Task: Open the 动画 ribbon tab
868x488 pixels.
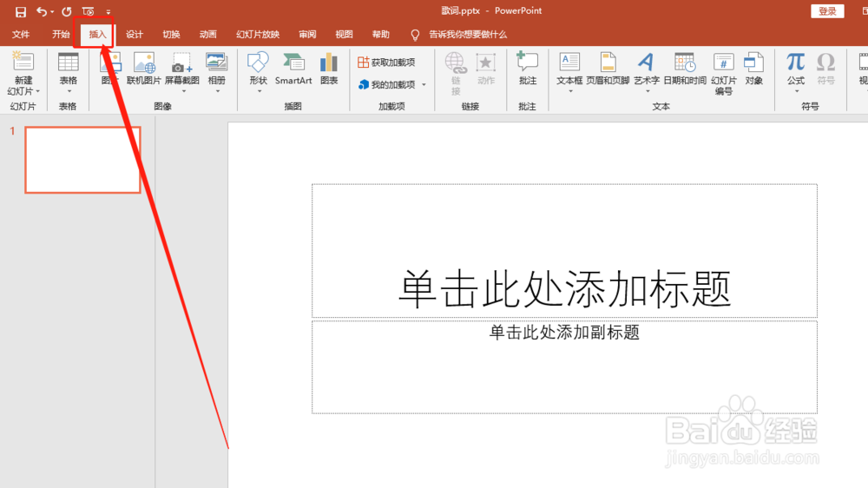Action: (207, 35)
